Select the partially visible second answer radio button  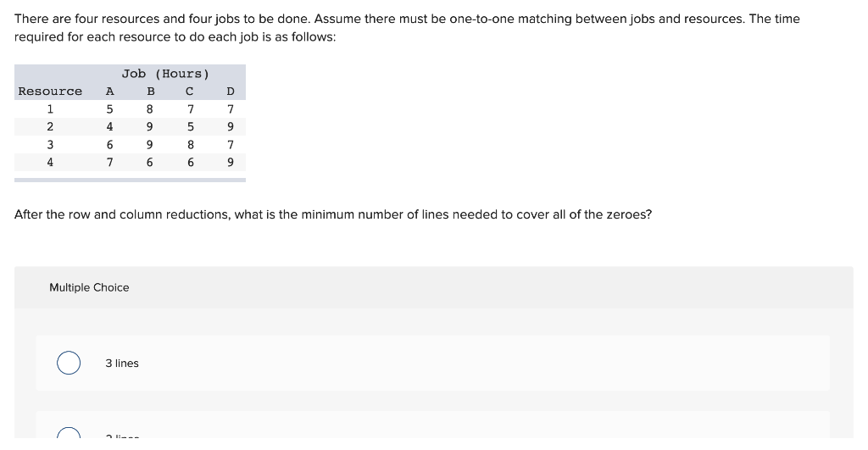(x=70, y=436)
